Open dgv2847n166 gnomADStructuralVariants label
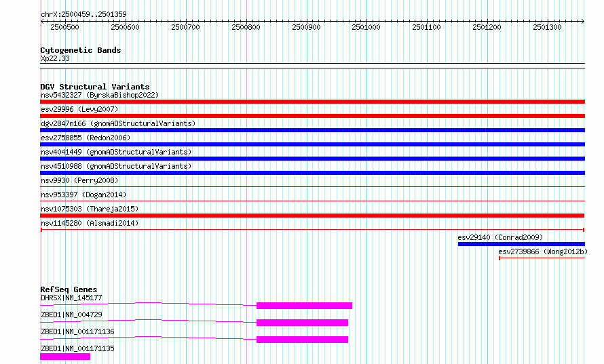Image resolution: width=604 pixels, height=364 pixels. pyautogui.click(x=118, y=123)
